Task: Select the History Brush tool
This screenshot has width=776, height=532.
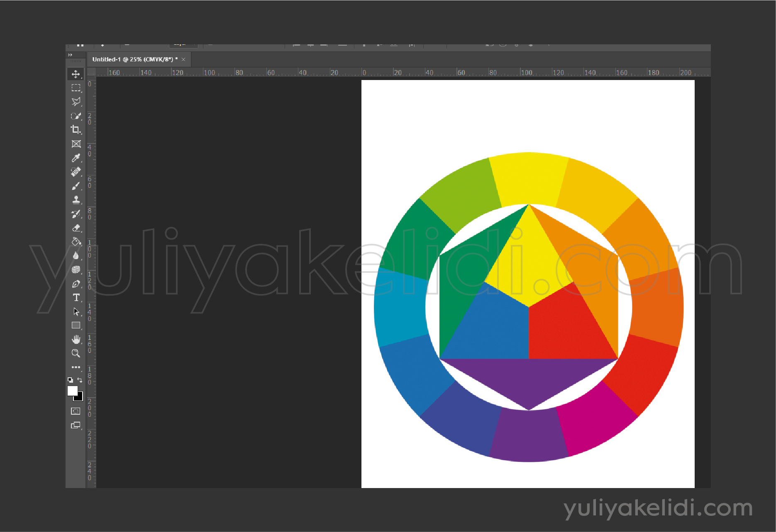Action: (x=76, y=214)
